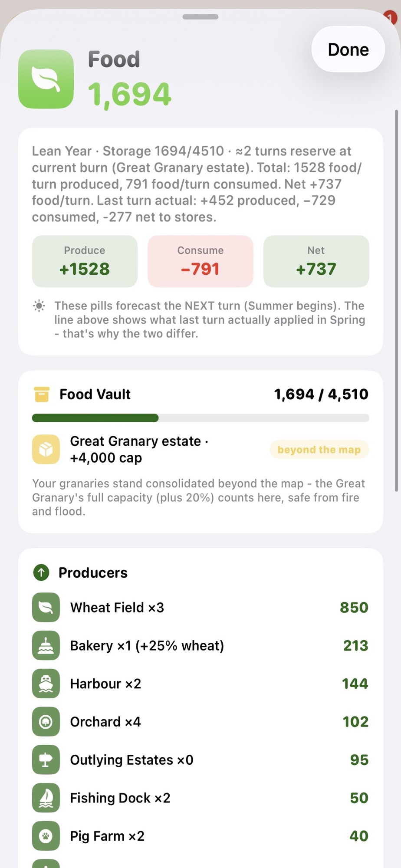
Task: Tap the Bakery cake icon
Action: point(46,645)
